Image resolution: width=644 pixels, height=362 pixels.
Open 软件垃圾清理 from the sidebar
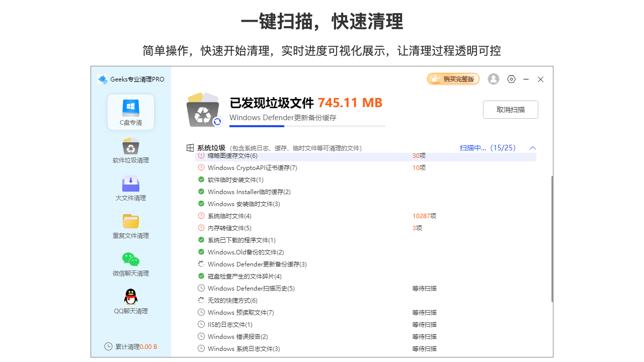click(130, 150)
